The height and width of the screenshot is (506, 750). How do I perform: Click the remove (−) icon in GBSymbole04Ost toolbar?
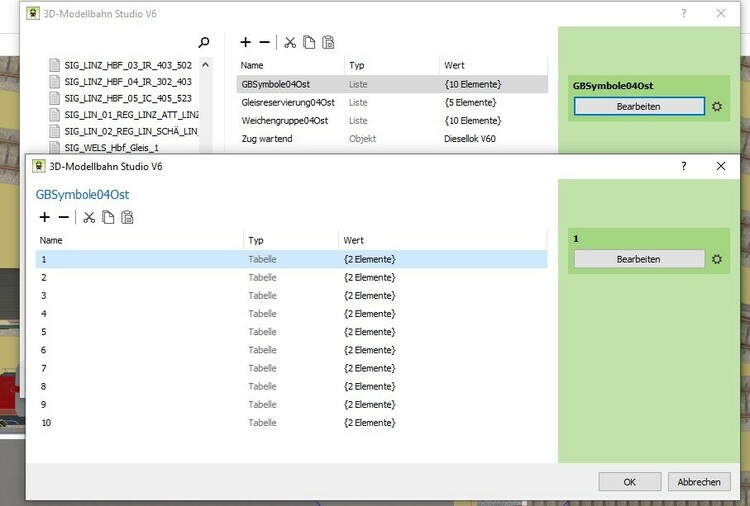click(64, 217)
